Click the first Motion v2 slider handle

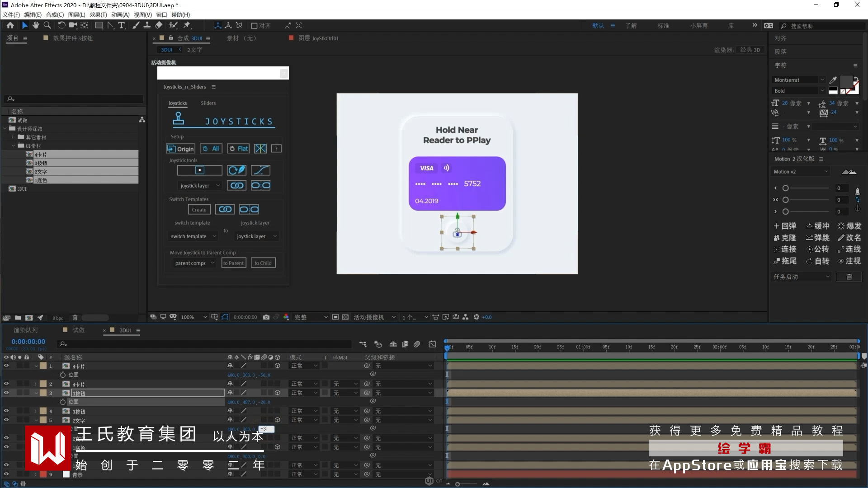pos(786,188)
